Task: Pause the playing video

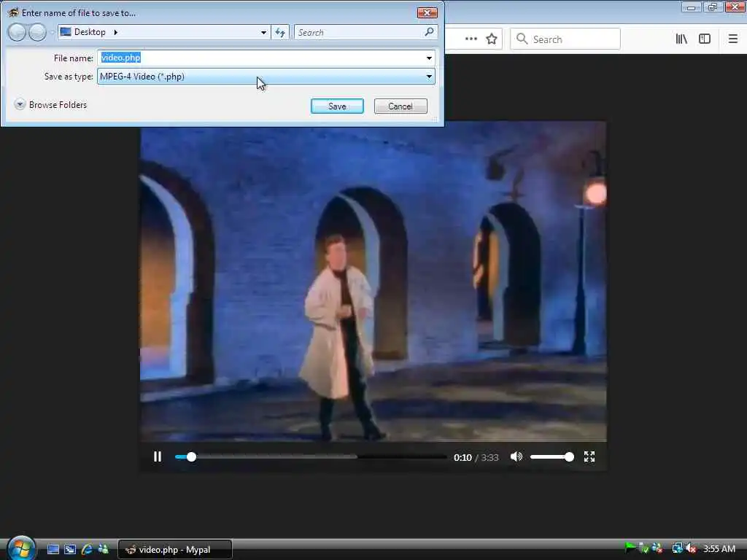Action: pos(158,457)
